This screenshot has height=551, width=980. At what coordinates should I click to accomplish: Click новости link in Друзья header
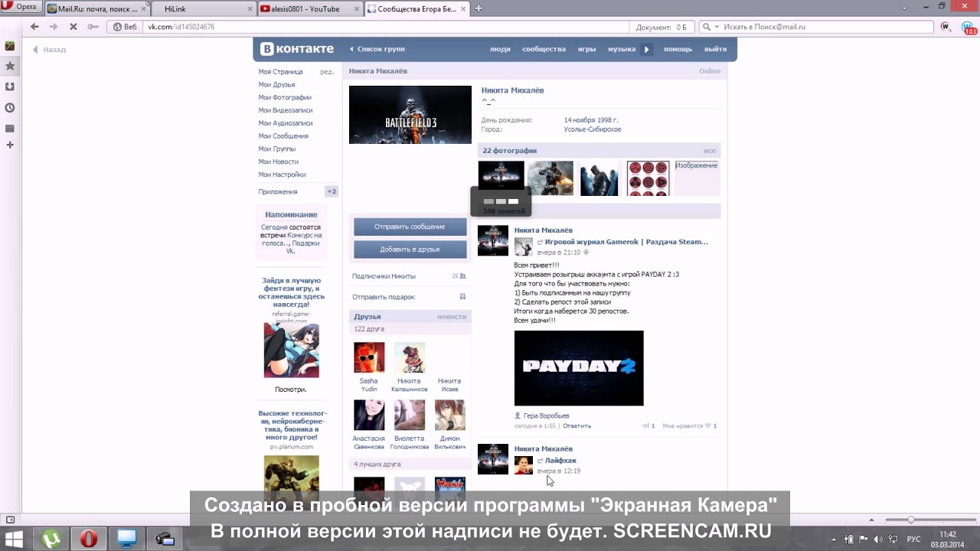pos(452,317)
